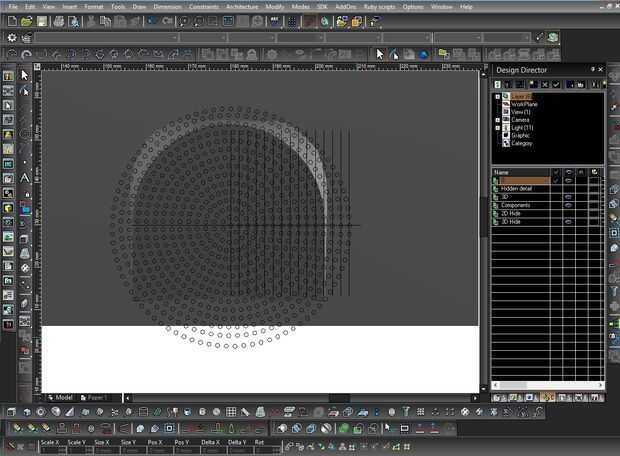Screen dimensions: 620x456
Task: Click the delete X icon in Design Director toolbar
Action: coord(543,84)
